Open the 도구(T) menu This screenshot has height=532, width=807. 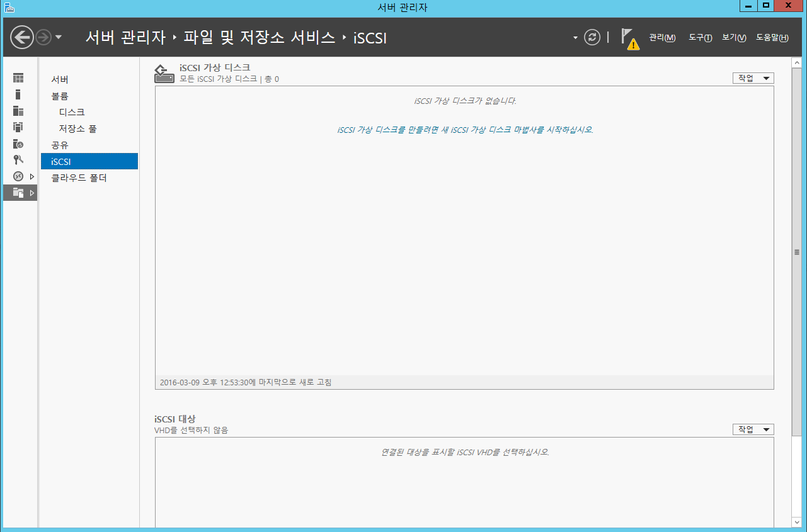tap(700, 38)
